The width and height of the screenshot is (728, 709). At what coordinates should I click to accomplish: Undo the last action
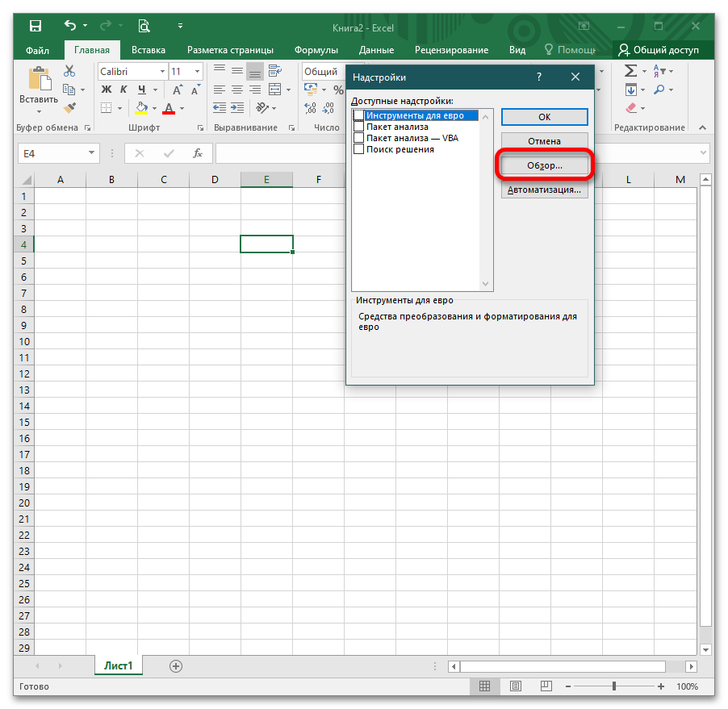(x=70, y=25)
